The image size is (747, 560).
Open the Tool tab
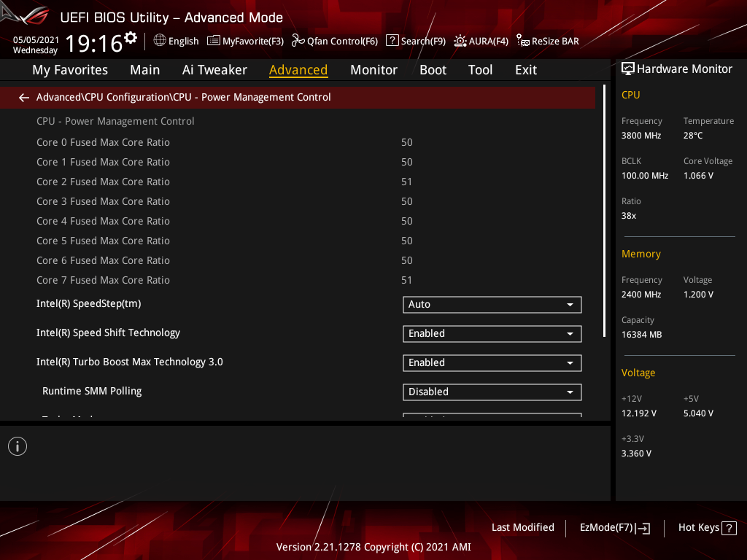pos(480,70)
